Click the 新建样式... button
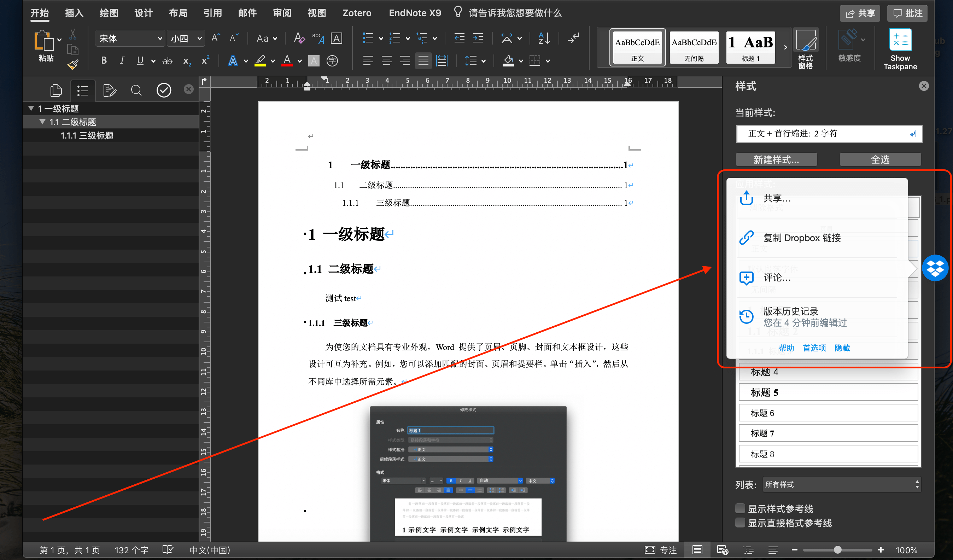This screenshot has width=953, height=560. (776, 159)
